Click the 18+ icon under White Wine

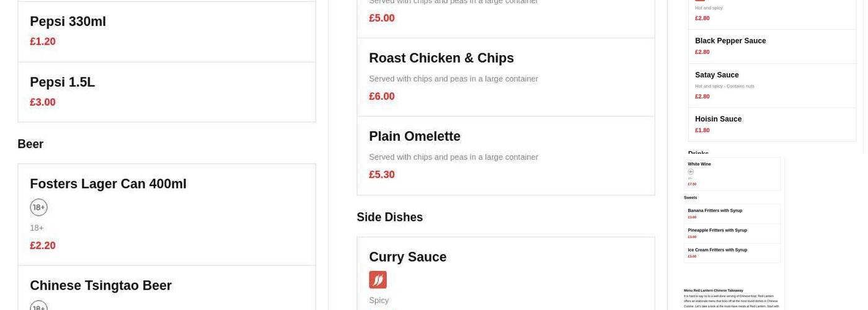[691, 172]
